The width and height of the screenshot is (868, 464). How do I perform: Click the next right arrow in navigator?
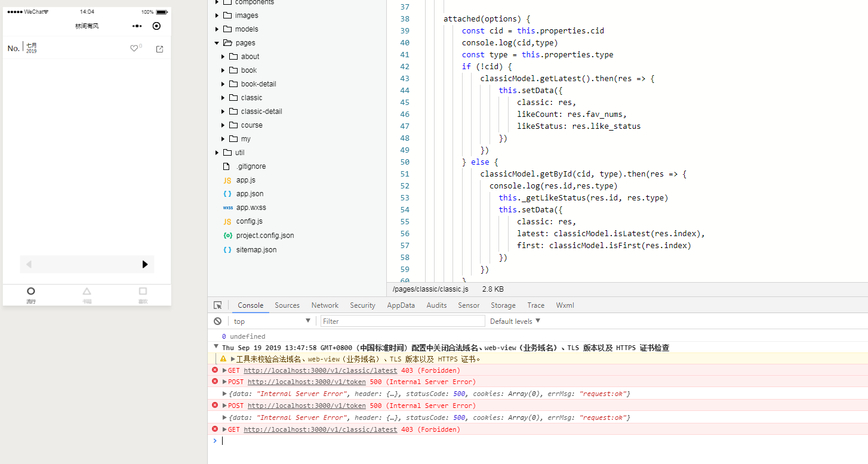point(145,264)
